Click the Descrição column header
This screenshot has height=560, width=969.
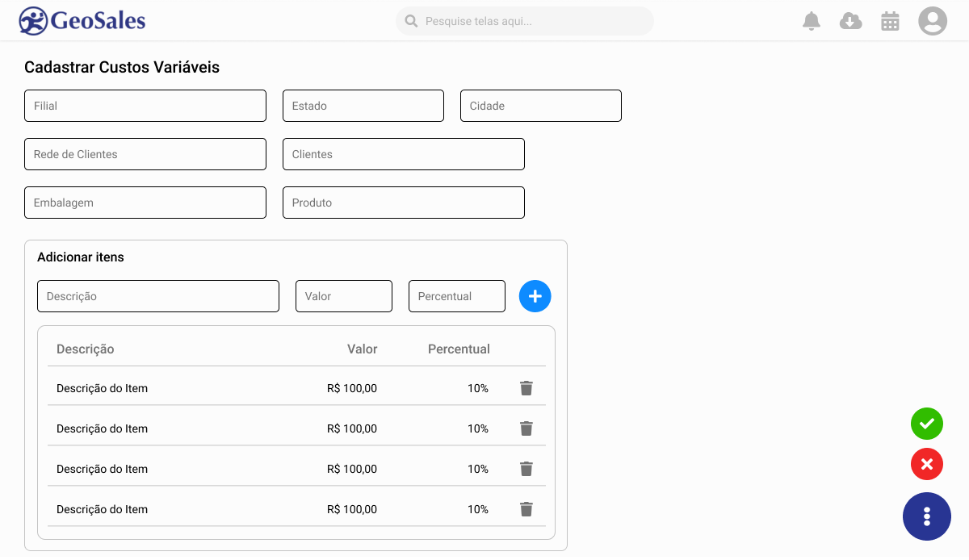coord(86,349)
